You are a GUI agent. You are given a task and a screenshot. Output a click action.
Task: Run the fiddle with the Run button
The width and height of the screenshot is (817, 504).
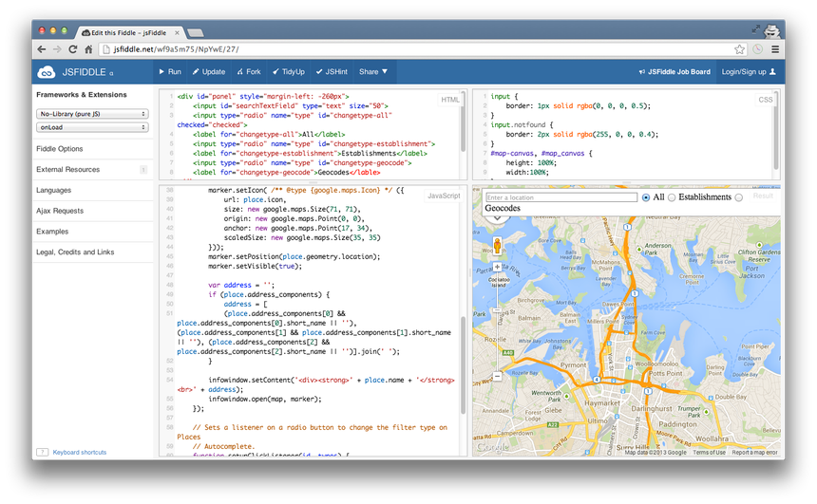(x=170, y=71)
